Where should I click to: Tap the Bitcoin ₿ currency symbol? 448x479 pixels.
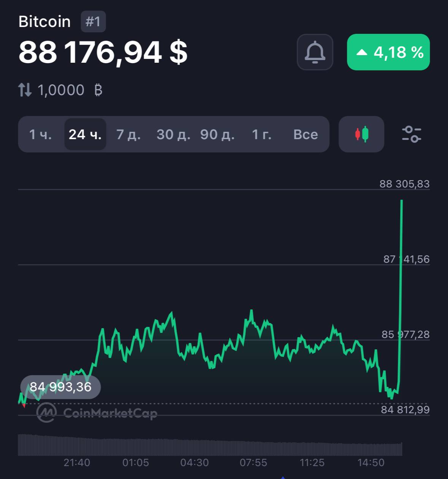98,90
